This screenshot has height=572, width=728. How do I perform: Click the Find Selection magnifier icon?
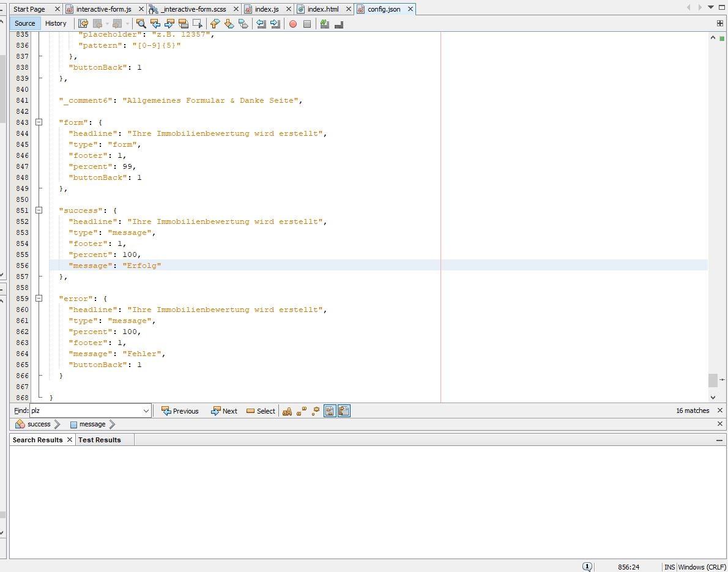141,24
